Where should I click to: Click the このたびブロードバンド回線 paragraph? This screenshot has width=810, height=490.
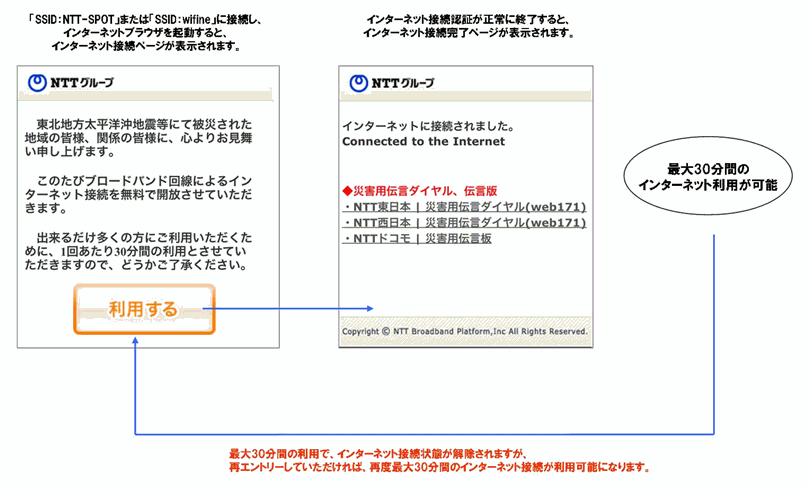coord(138,195)
